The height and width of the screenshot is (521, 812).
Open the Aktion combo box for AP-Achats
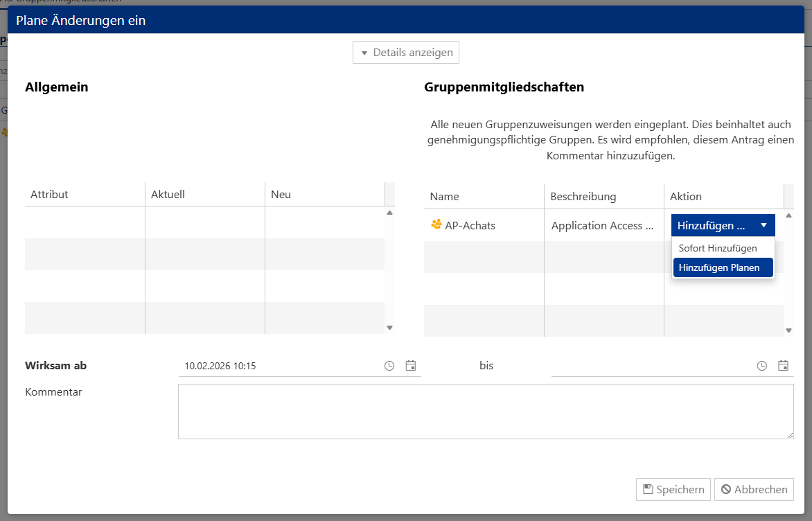point(723,225)
